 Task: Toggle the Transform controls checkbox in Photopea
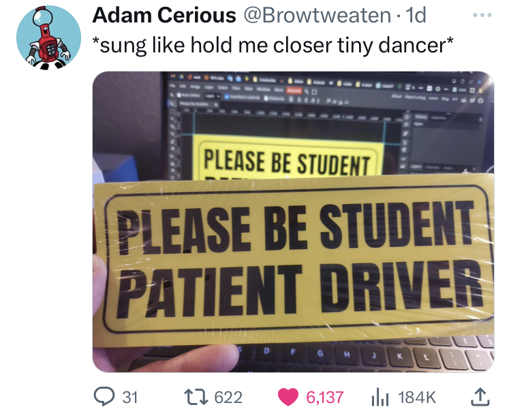click(228, 97)
